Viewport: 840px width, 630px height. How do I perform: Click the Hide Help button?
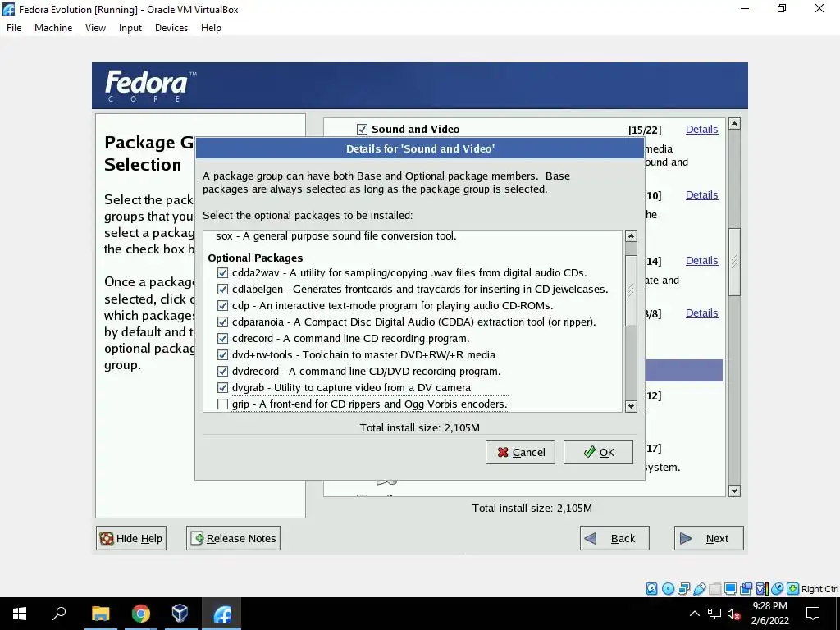pos(131,538)
